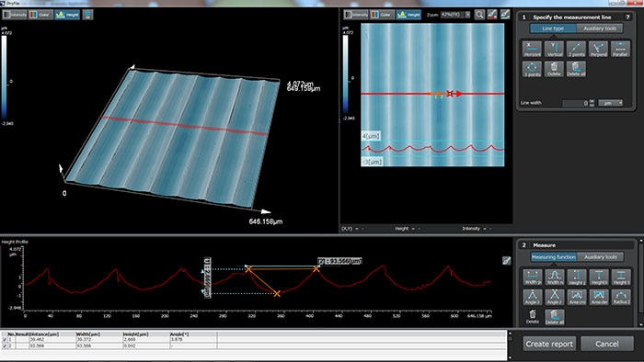Select the Perpendicular line tool
Viewport: 644px width, 362px height.
(x=598, y=49)
